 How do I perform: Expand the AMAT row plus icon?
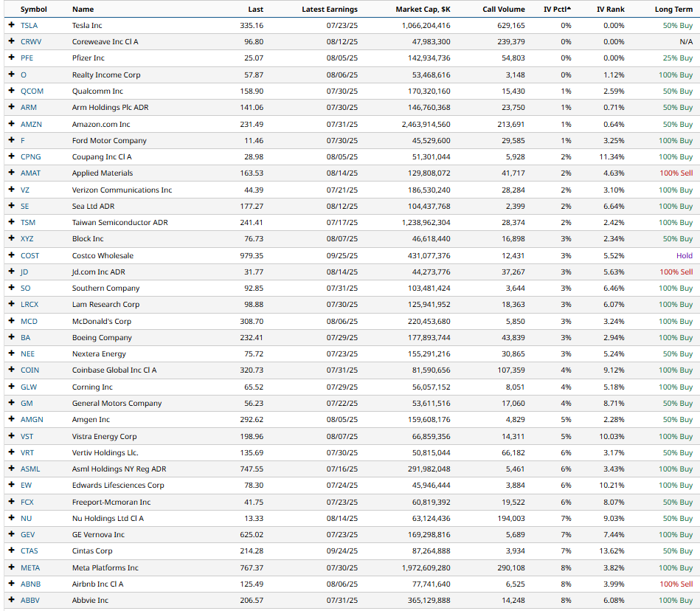(12, 173)
